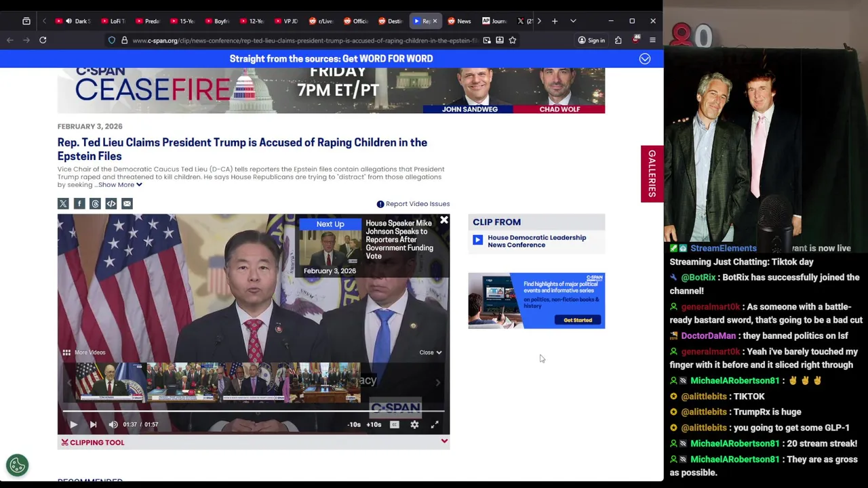This screenshot has height=488, width=868.
Task: Play the video
Action: (73, 424)
